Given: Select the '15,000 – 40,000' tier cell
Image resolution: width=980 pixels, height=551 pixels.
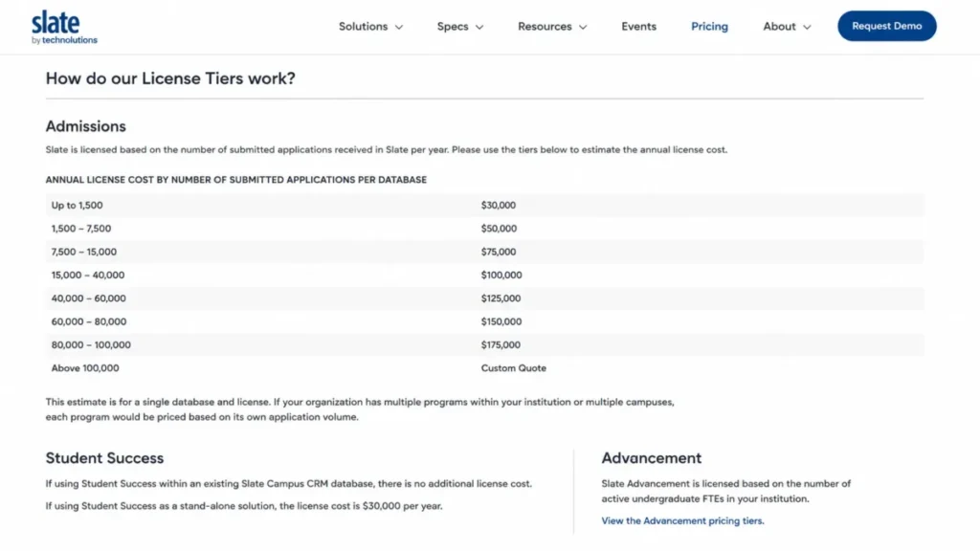Looking at the screenshot, I should 87,275.
